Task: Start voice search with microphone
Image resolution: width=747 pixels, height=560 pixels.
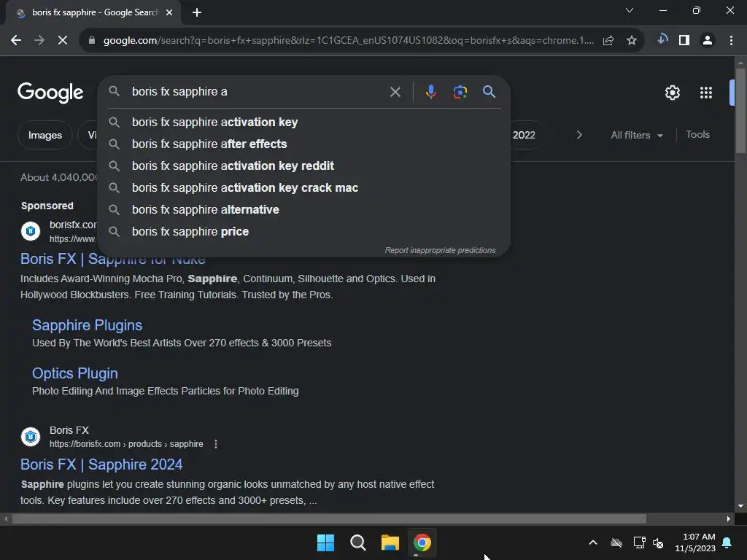Action: point(430,92)
